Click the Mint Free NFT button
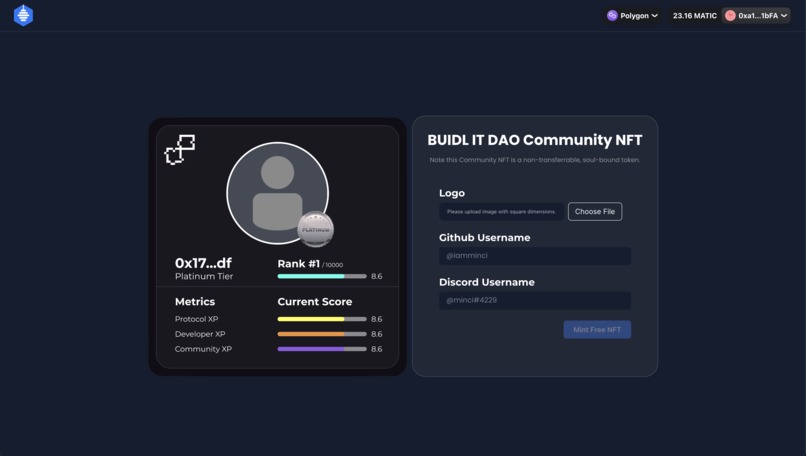The width and height of the screenshot is (806, 456). tap(597, 330)
